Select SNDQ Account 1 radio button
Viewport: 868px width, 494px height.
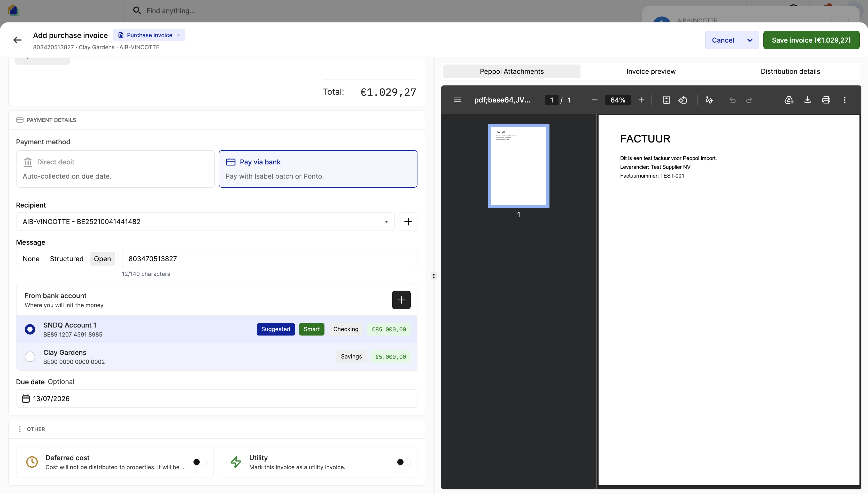(30, 329)
